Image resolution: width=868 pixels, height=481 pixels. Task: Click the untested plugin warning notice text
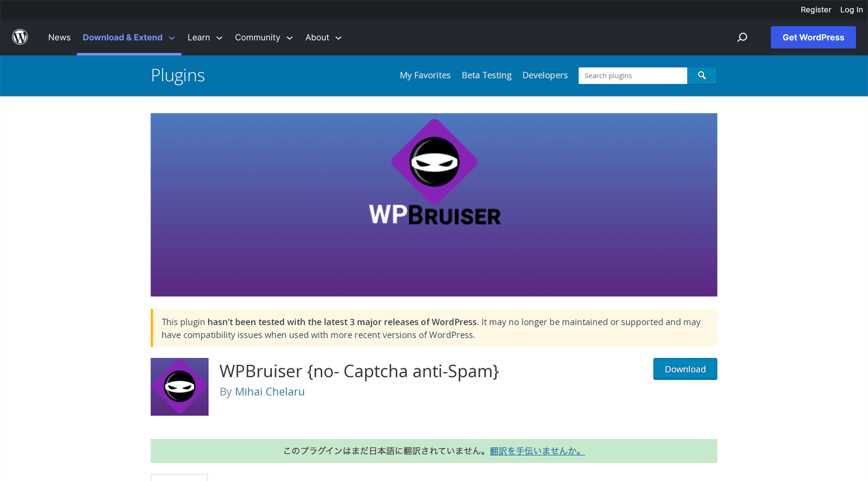click(x=431, y=328)
